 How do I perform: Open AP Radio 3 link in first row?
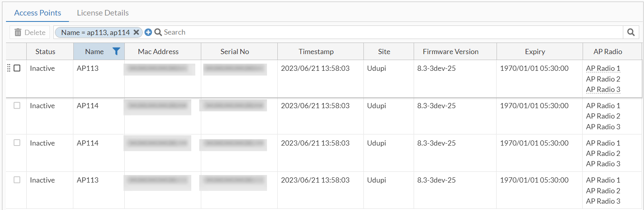tap(603, 89)
